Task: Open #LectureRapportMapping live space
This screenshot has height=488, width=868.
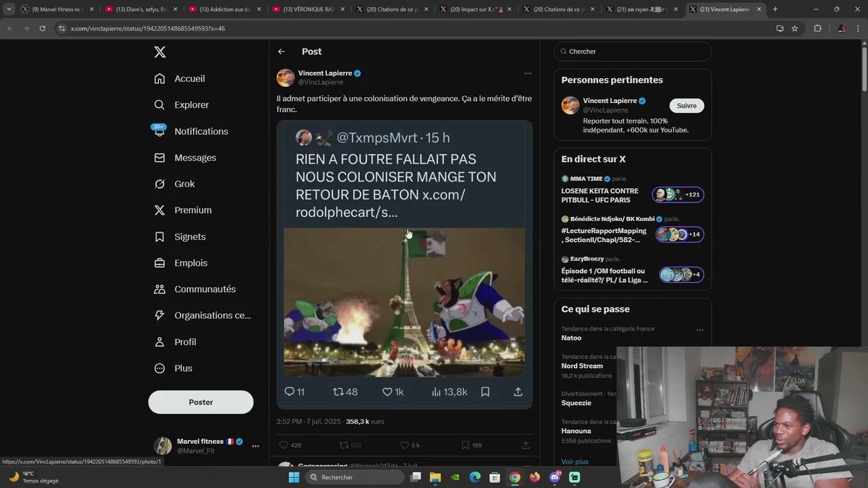Action: click(632, 231)
